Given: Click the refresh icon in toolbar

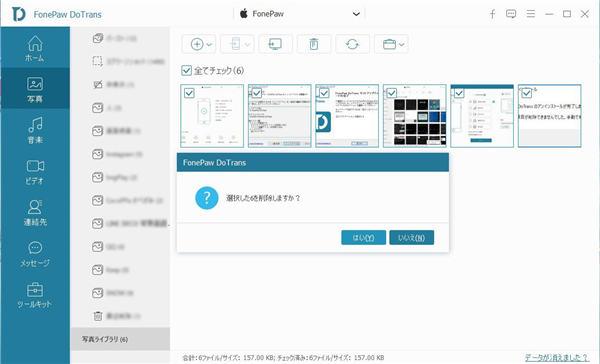Looking at the screenshot, I should [352, 44].
